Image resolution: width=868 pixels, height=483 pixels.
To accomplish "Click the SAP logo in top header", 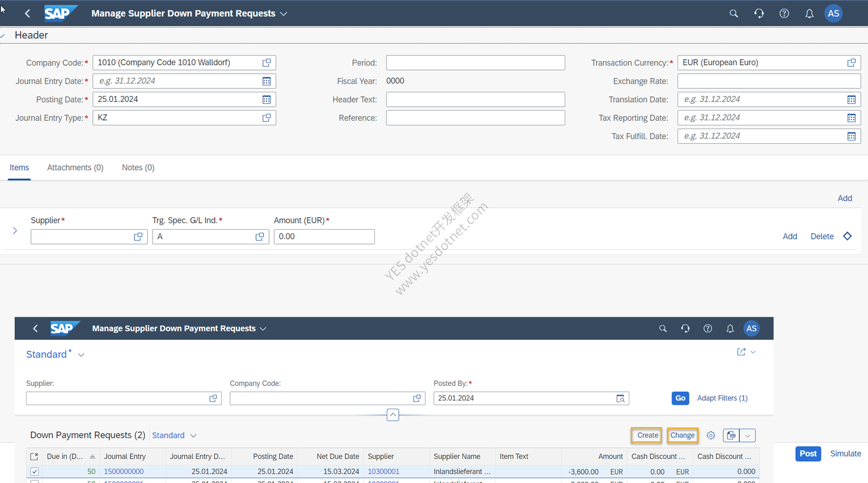I will click(x=61, y=13).
